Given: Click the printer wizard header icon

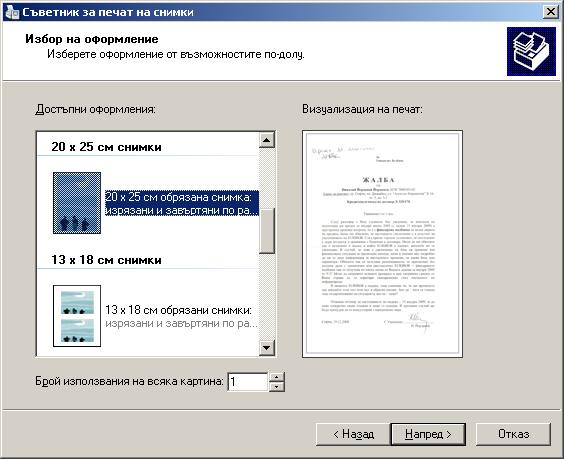Looking at the screenshot, I should [x=531, y=51].
